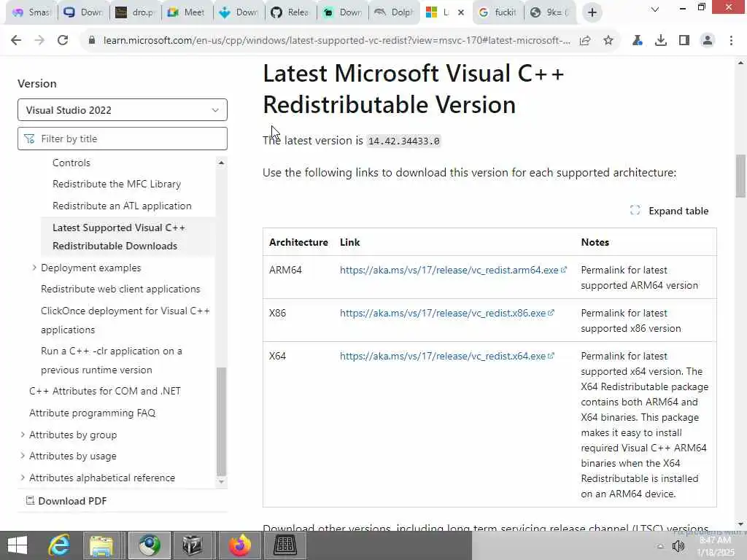Open Attribute programming FAQ
Image resolution: width=747 pixels, height=560 pixels.
point(93,413)
